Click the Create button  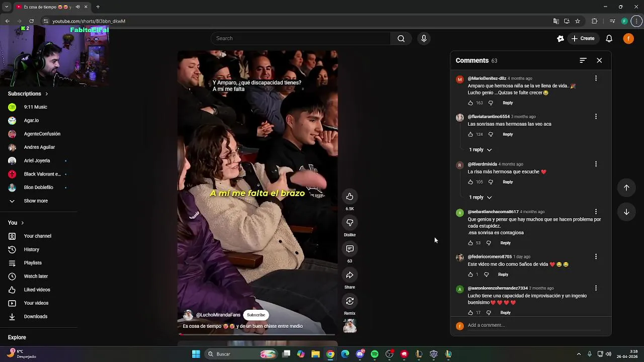tap(583, 38)
